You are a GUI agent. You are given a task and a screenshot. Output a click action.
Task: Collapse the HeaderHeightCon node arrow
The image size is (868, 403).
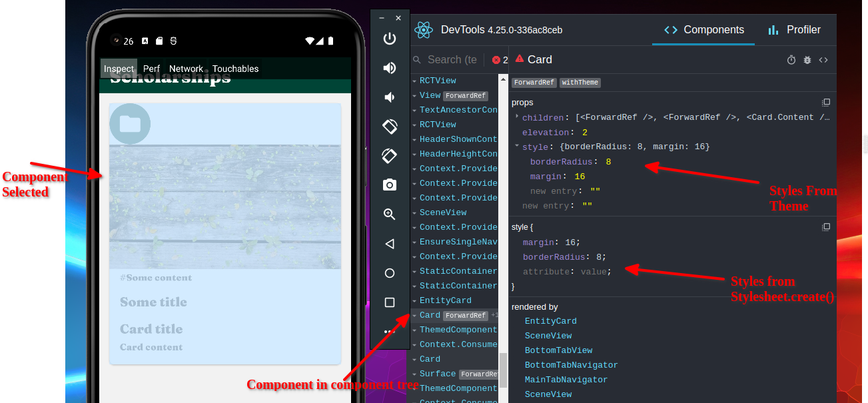coord(414,155)
